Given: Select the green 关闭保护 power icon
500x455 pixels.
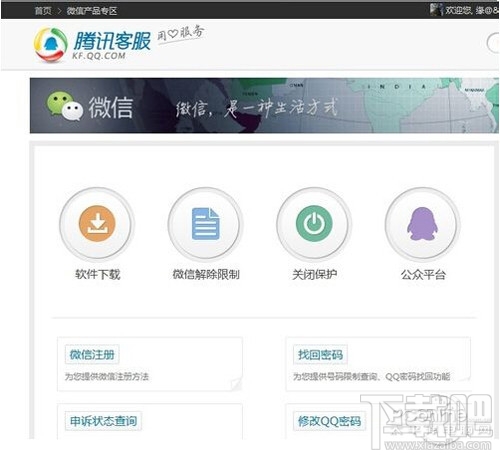Looking at the screenshot, I should pos(314,224).
